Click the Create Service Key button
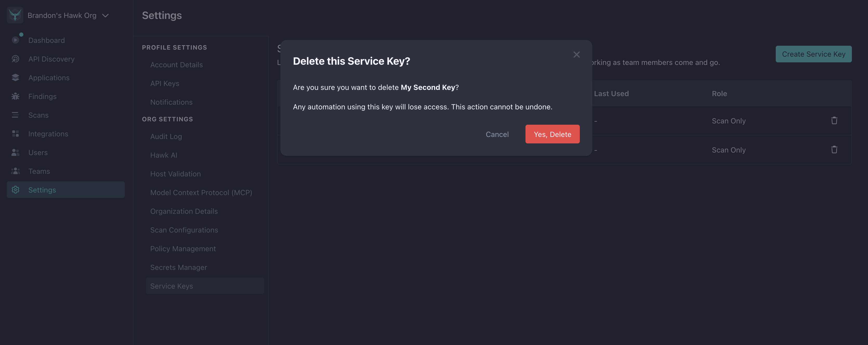This screenshot has height=345, width=868. 813,54
